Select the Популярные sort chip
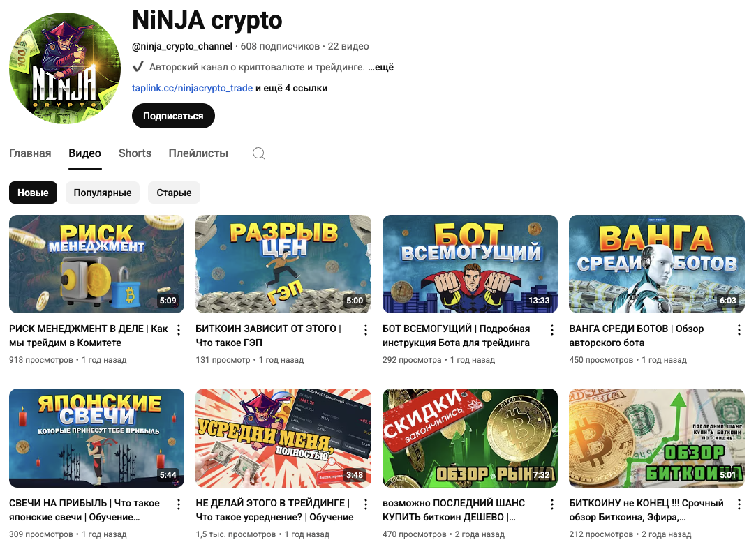This screenshot has height=549, width=756. (102, 193)
